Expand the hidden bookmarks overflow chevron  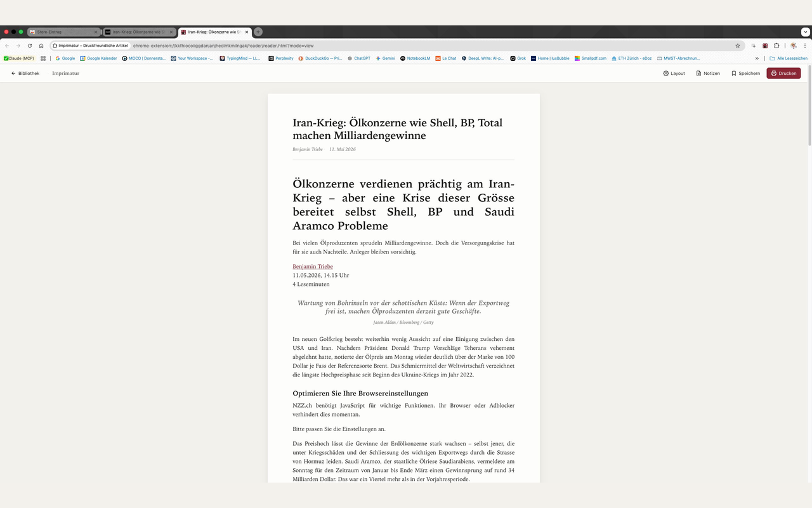click(x=757, y=58)
